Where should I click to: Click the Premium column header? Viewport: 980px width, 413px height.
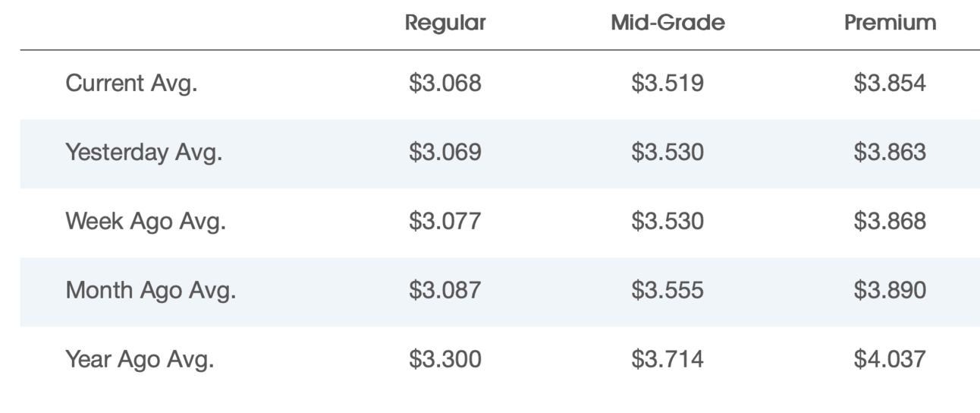point(890,24)
